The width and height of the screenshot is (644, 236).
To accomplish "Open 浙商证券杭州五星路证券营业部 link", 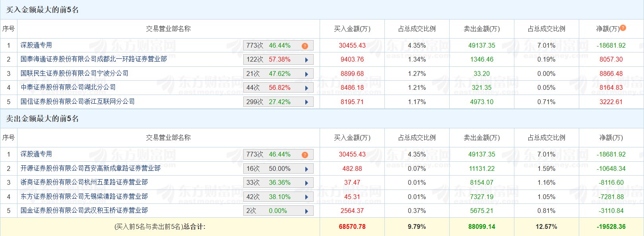I will point(84,182).
